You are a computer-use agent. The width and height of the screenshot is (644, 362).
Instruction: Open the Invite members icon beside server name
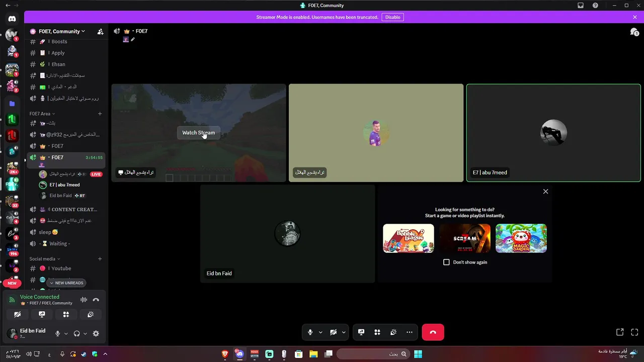(100, 31)
